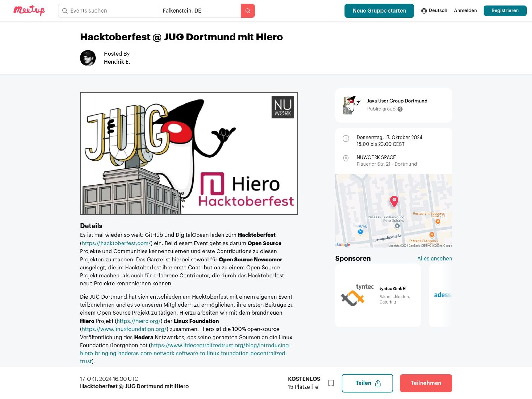This screenshot has height=399, width=532.
Task: Click 17. OKT. 2024 16:00 UTC text
Action: pyautogui.click(x=109, y=379)
